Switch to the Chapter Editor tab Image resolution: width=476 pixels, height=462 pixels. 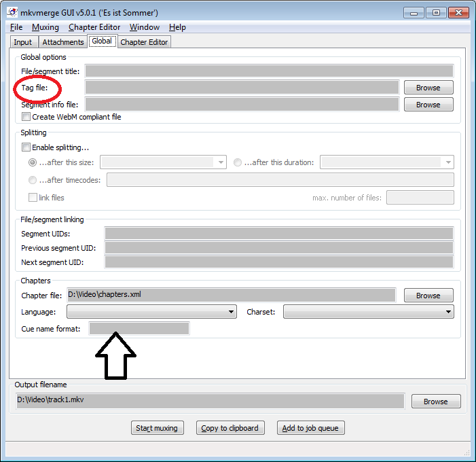pyautogui.click(x=144, y=42)
